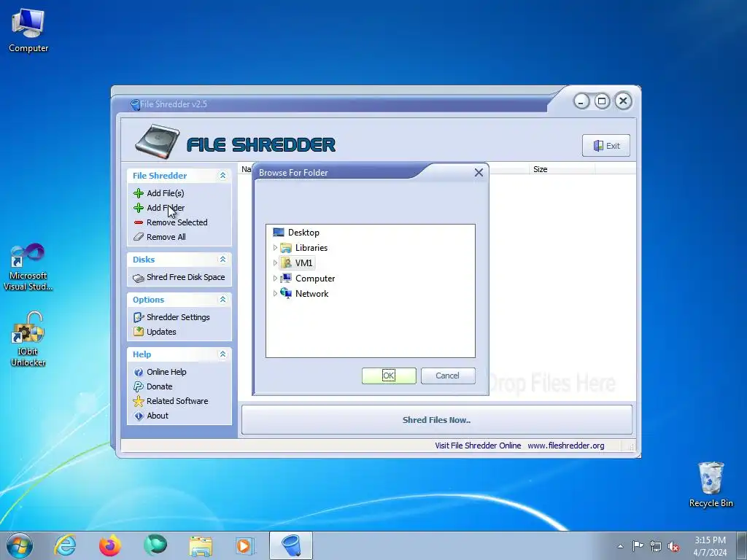Image resolution: width=747 pixels, height=560 pixels.
Task: Select the Recycle Bin desktop icon
Action: tap(711, 484)
